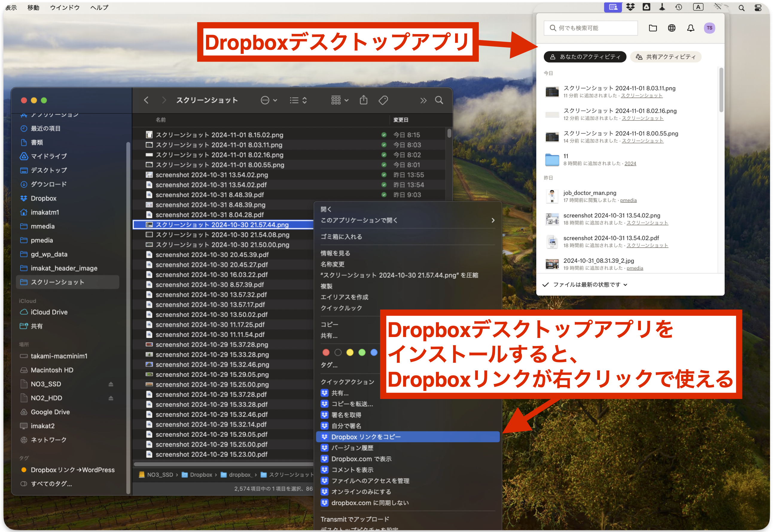The image size is (773, 532).
Task: Eject the NO3_SSD volume
Action: pos(111,384)
